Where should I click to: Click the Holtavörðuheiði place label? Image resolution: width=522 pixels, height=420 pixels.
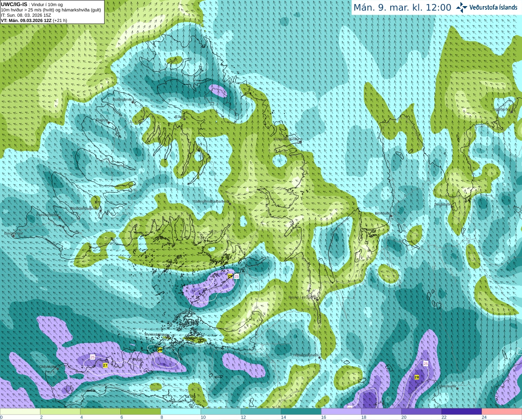306,355
